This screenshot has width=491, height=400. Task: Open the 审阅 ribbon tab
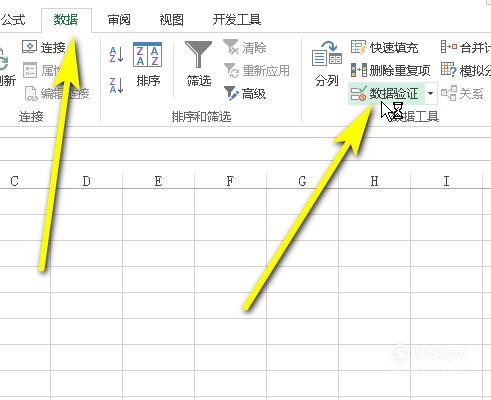point(119,20)
